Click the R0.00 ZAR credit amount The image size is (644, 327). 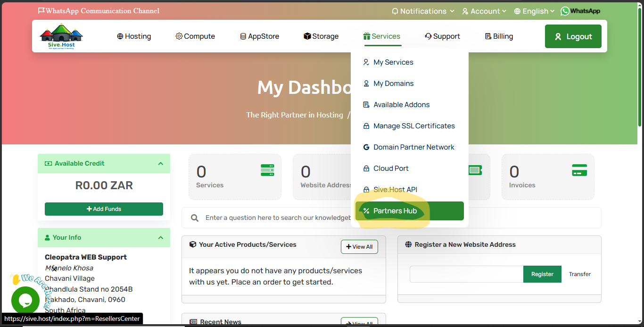pyautogui.click(x=104, y=185)
